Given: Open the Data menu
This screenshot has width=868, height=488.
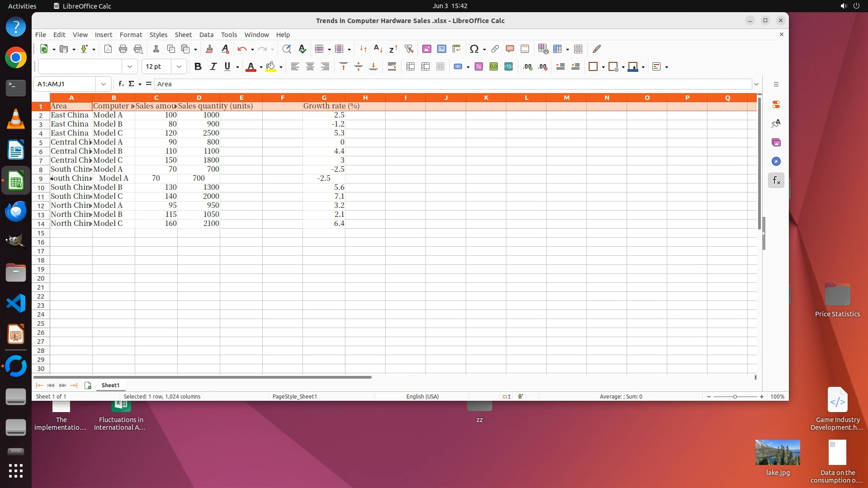Looking at the screenshot, I should tap(206, 35).
